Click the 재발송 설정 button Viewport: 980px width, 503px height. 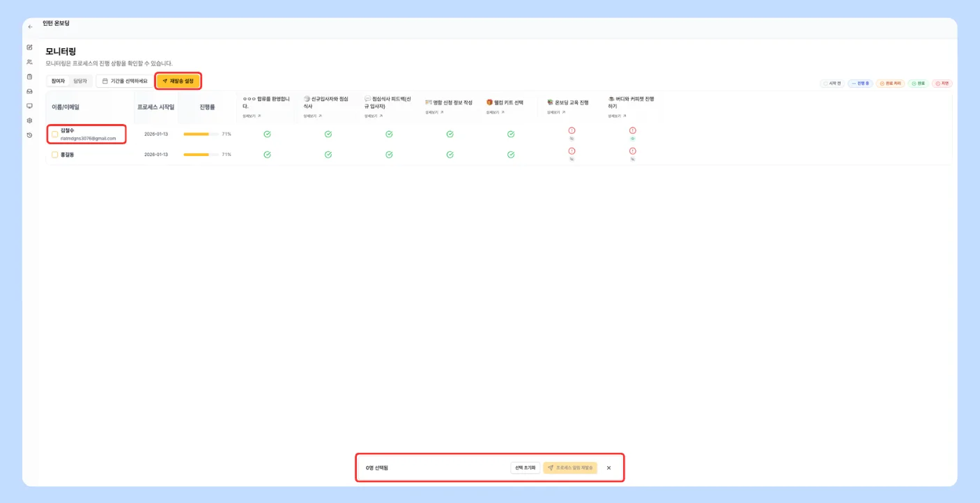pyautogui.click(x=178, y=81)
